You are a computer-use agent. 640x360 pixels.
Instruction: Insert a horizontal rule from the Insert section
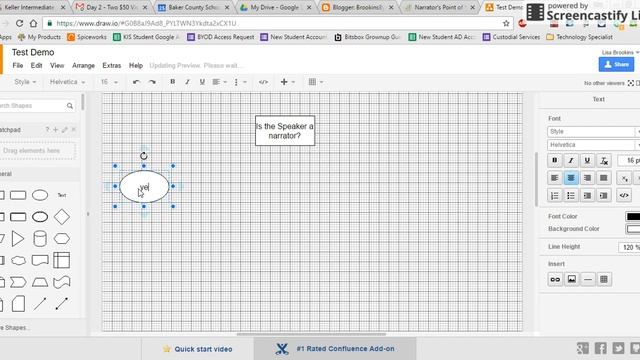coord(588,279)
